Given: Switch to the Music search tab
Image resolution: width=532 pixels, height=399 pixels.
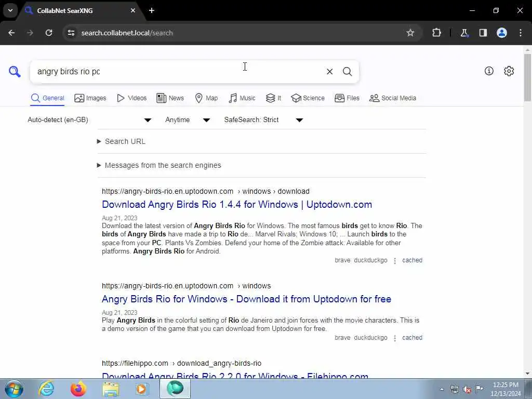Looking at the screenshot, I should (x=242, y=98).
